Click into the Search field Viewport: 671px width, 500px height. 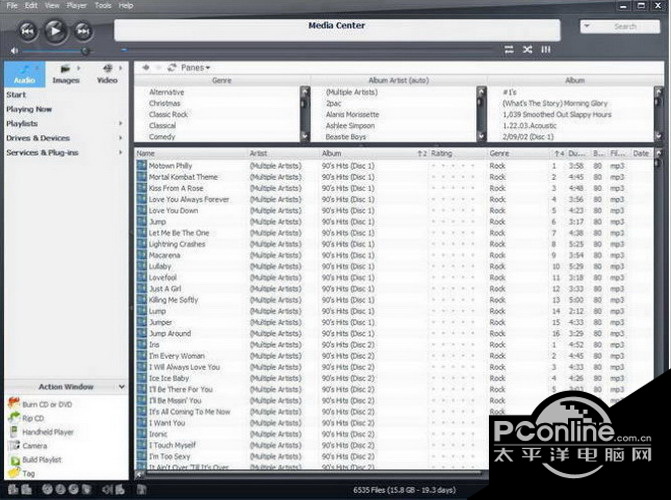[625, 27]
